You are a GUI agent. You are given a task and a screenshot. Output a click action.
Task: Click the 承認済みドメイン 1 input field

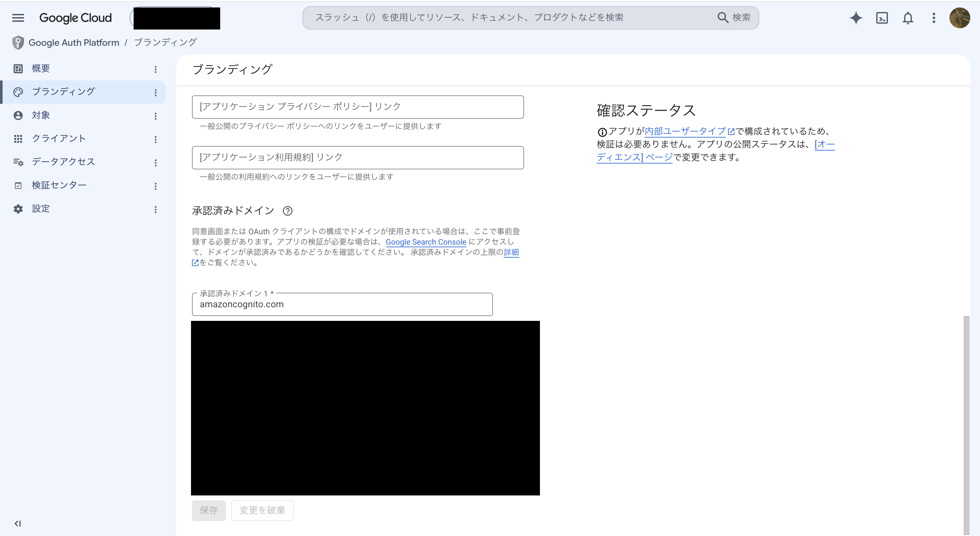coord(342,304)
